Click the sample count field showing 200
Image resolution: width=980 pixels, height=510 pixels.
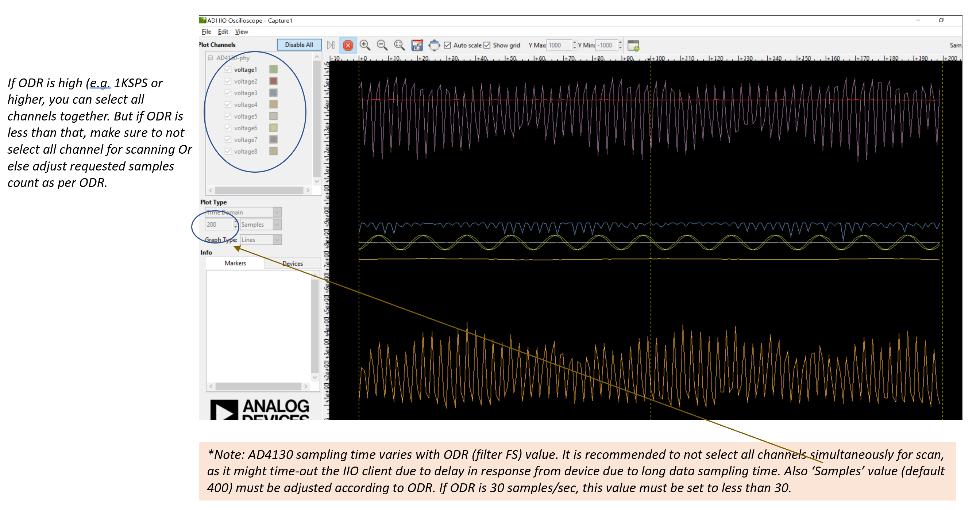tap(219, 225)
